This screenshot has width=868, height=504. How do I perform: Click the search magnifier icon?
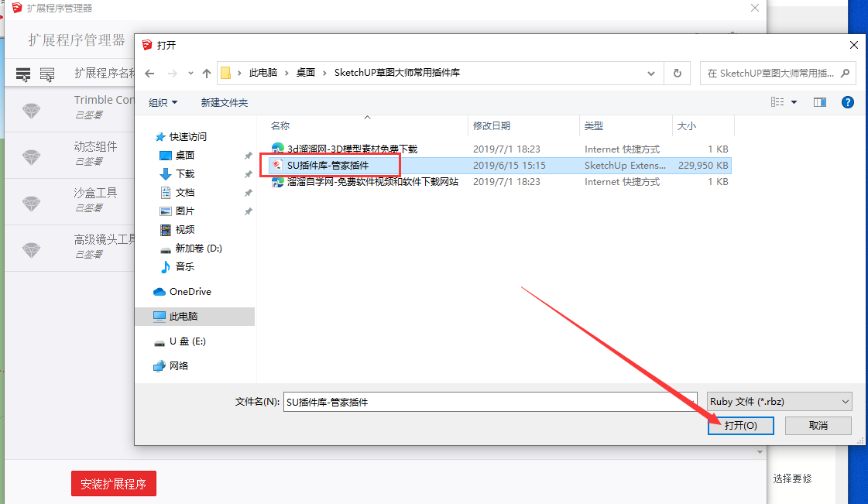(845, 73)
